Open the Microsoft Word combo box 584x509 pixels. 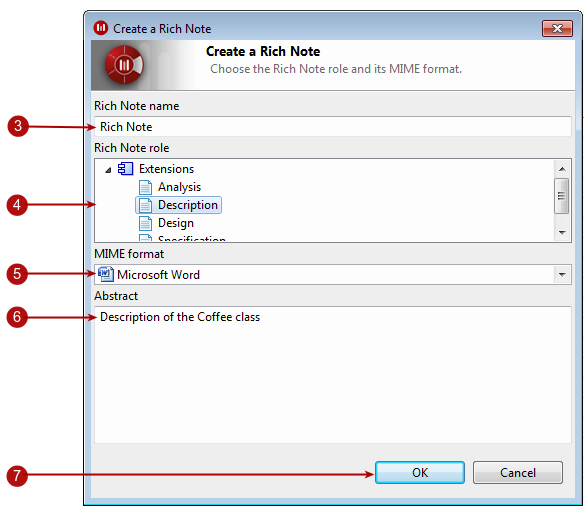click(x=333, y=275)
